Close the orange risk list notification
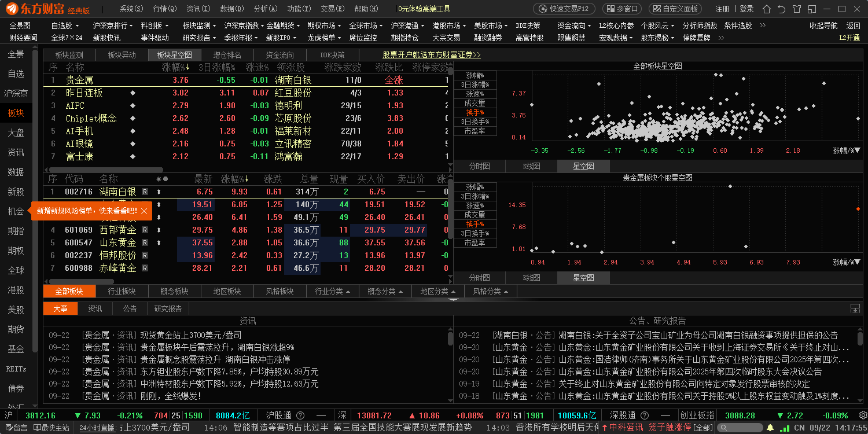The image size is (868, 434). click(x=144, y=211)
